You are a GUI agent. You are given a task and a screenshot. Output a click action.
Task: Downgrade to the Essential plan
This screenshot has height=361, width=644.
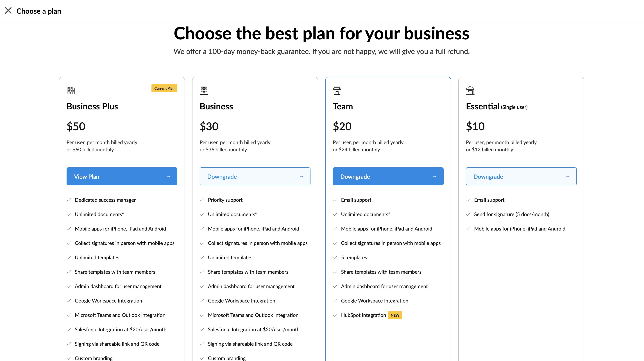521,176
